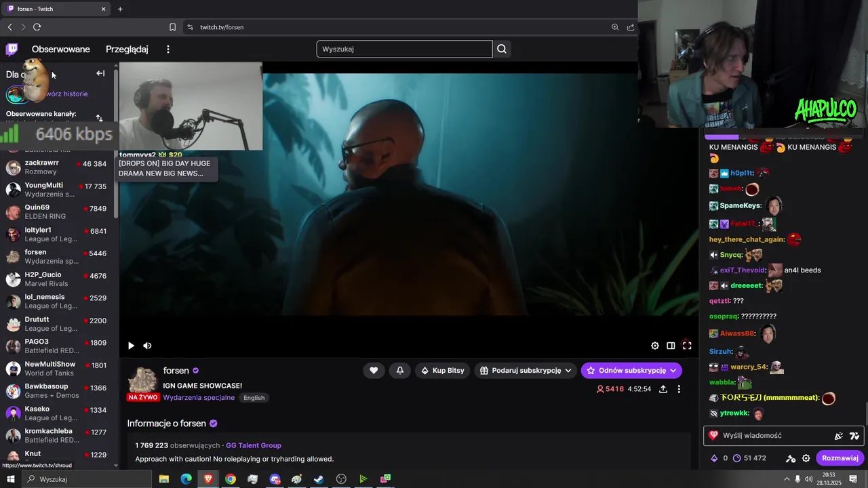Collapse the left sidebar with arrow icon

click(x=100, y=73)
